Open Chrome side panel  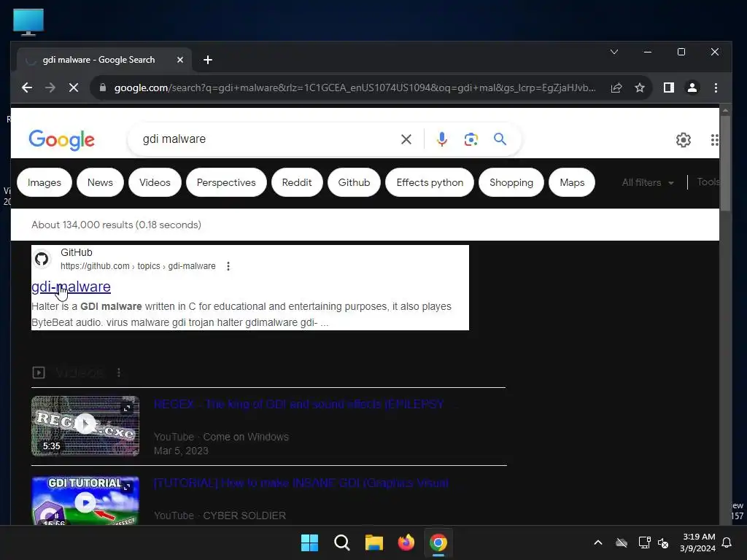coord(668,87)
